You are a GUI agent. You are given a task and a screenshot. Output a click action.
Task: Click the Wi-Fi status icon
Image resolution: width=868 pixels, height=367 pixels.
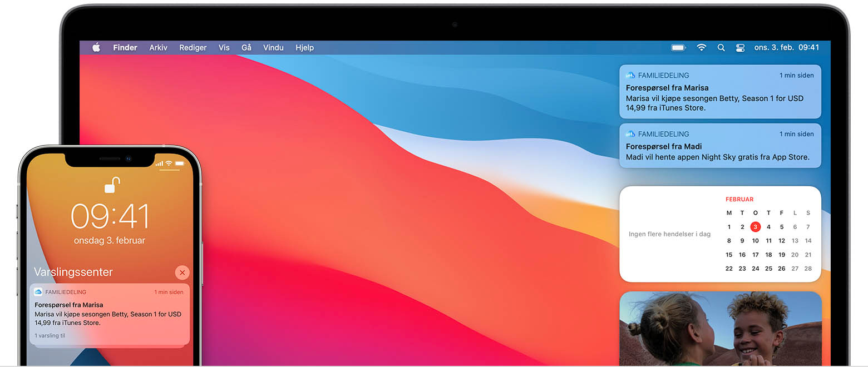tap(702, 48)
